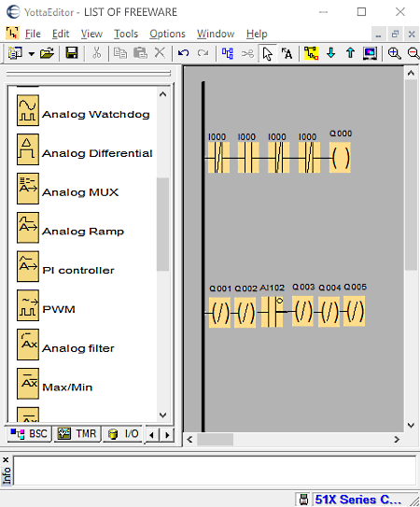This screenshot has width=420, height=507.
Task: Click the Save diskette icon in toolbar
Action: [x=72, y=52]
